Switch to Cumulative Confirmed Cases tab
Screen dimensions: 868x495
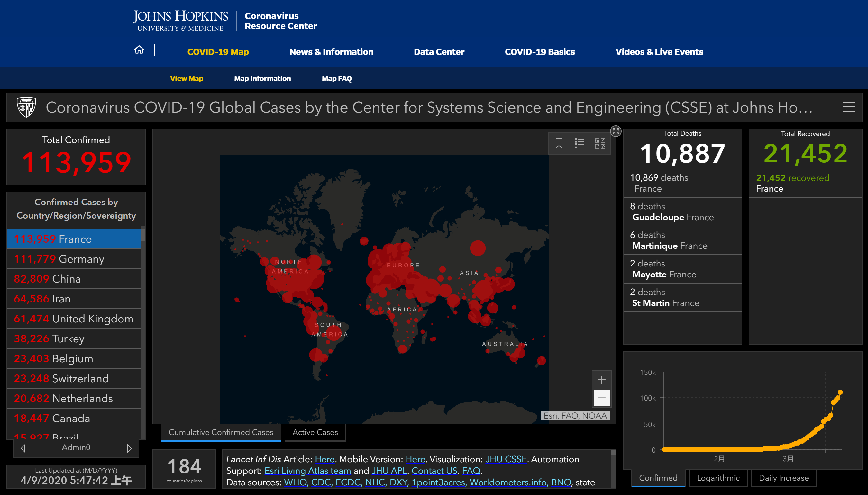221,432
